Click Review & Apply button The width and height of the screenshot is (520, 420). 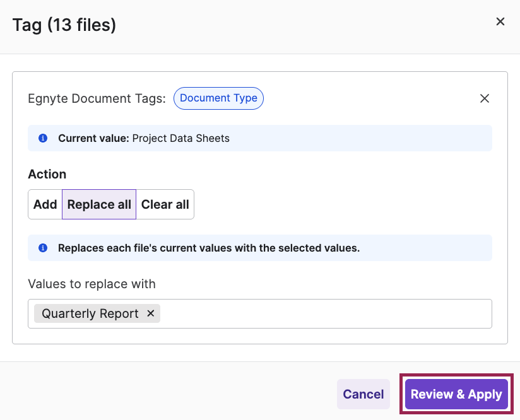tap(456, 394)
